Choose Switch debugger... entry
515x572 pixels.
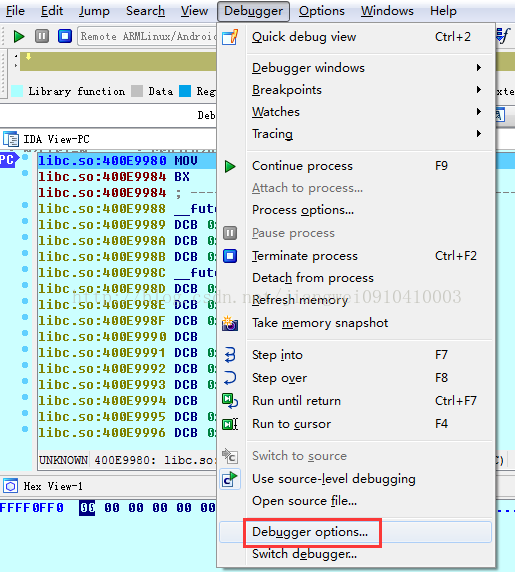point(356,554)
